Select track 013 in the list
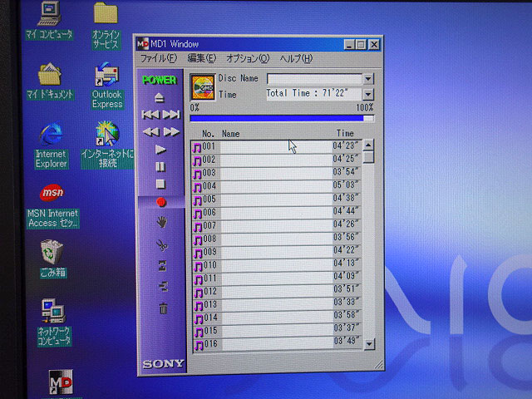Image resolution: width=532 pixels, height=399 pixels. (x=277, y=304)
